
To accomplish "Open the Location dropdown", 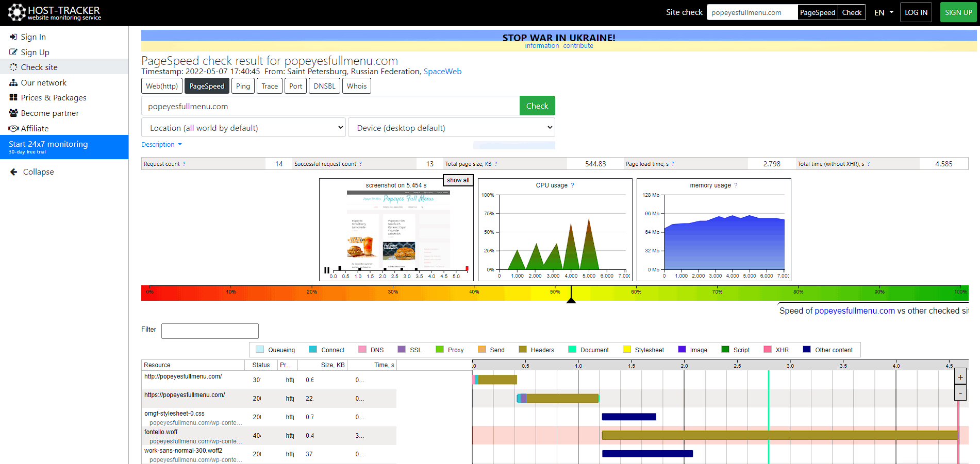I will [243, 128].
